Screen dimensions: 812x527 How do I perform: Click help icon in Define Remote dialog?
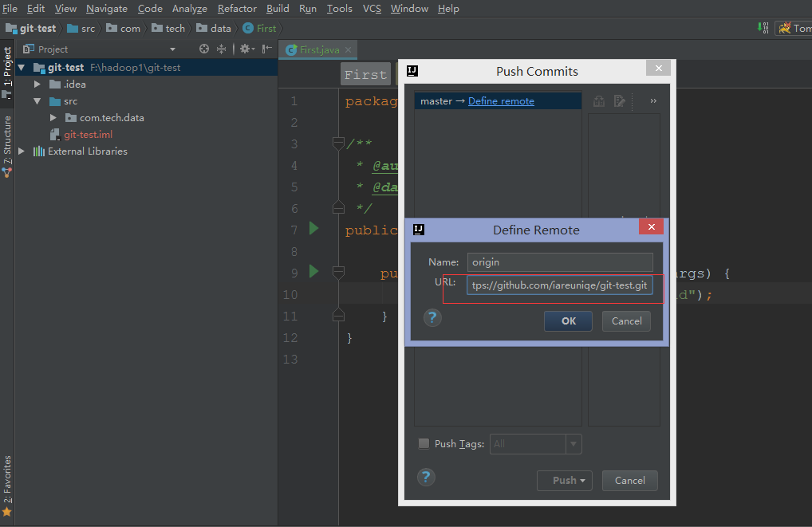(432, 317)
